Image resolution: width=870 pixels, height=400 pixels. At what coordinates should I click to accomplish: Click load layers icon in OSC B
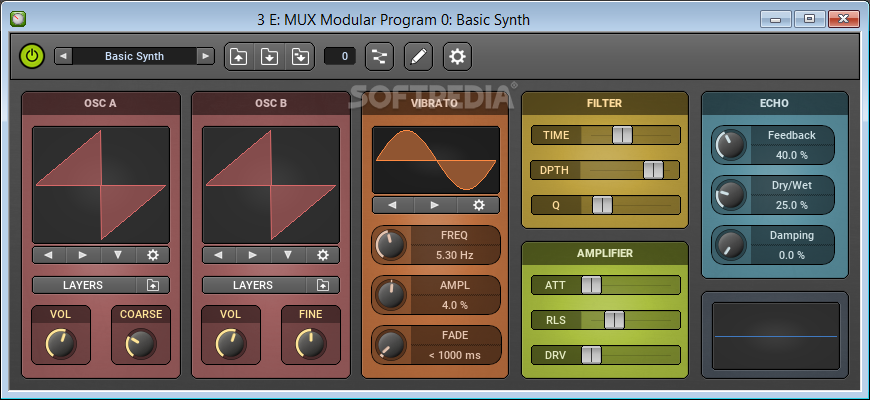tap(322, 285)
